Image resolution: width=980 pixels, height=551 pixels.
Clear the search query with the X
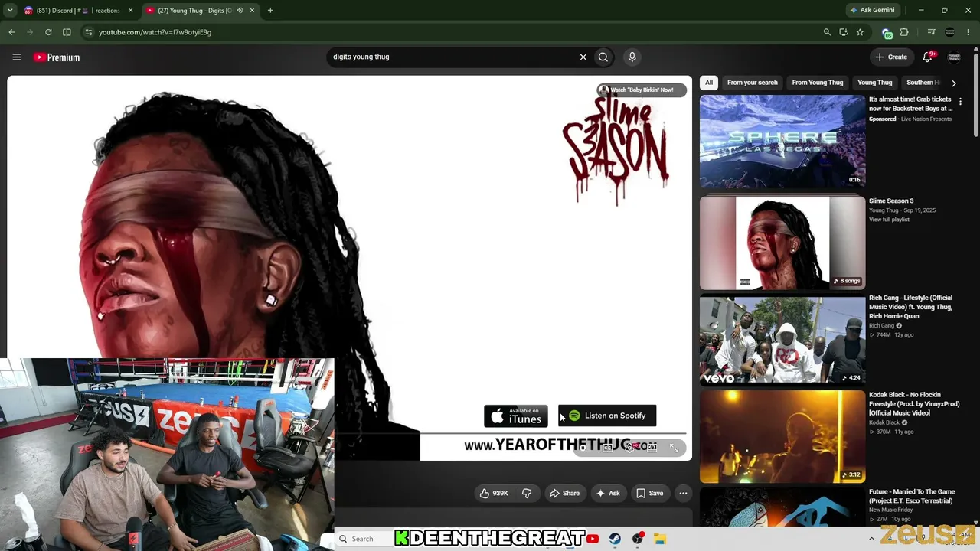pyautogui.click(x=583, y=57)
